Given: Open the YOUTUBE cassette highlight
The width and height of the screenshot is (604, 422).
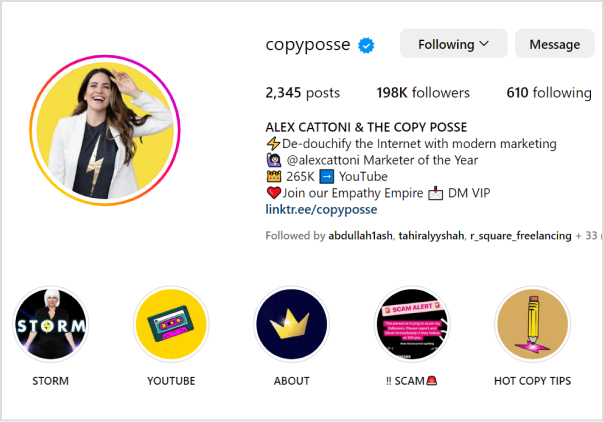Looking at the screenshot, I should [x=171, y=324].
